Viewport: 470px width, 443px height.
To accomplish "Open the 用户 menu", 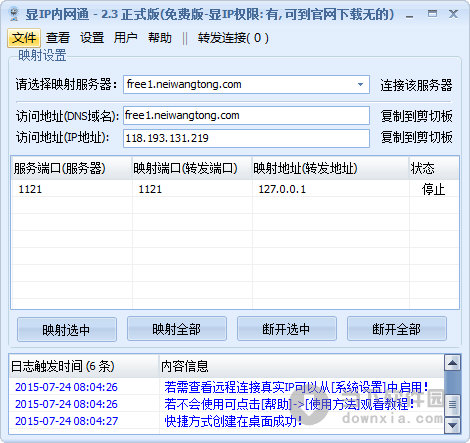I will [x=126, y=38].
